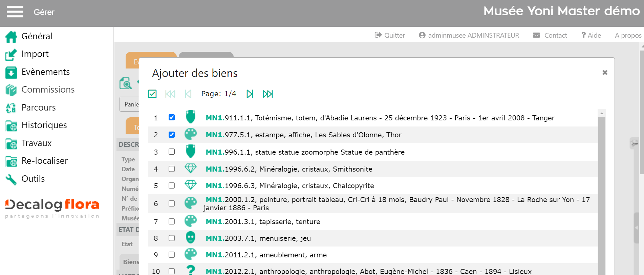Check the box for tapisserie, tenture
Image resolution: width=644 pixels, height=275 pixels.
click(x=172, y=221)
